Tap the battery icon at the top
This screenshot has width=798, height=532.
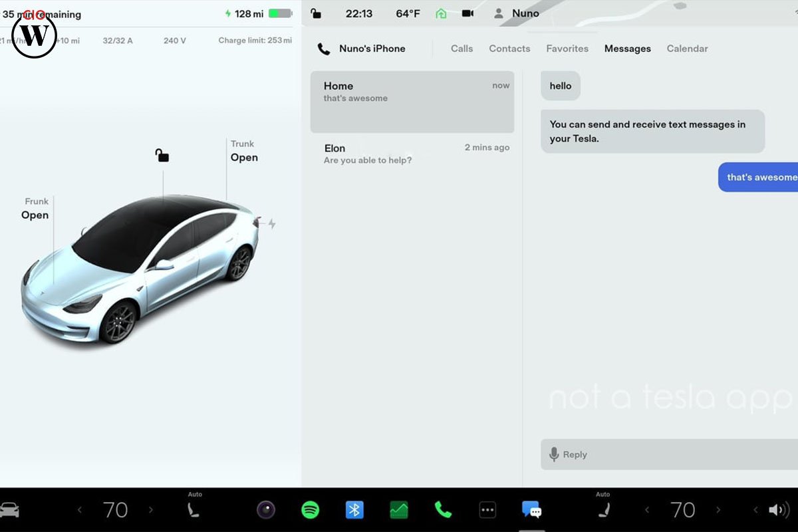tap(280, 13)
